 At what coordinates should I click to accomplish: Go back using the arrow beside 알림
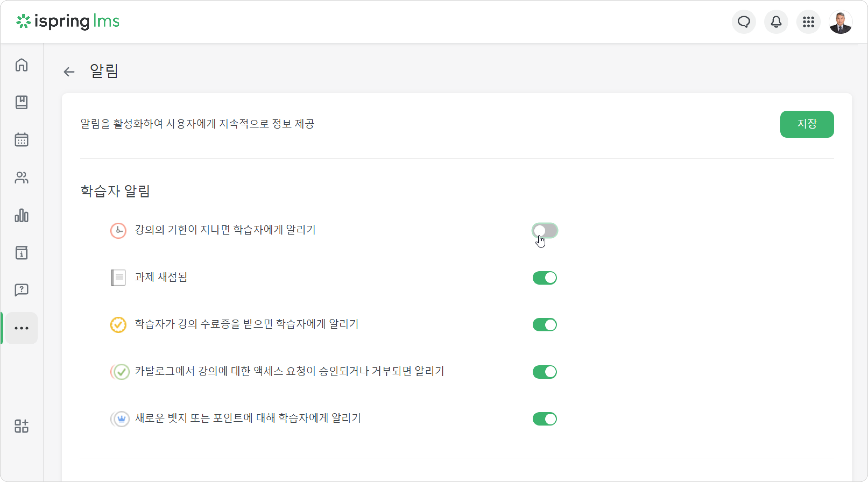[x=69, y=72]
